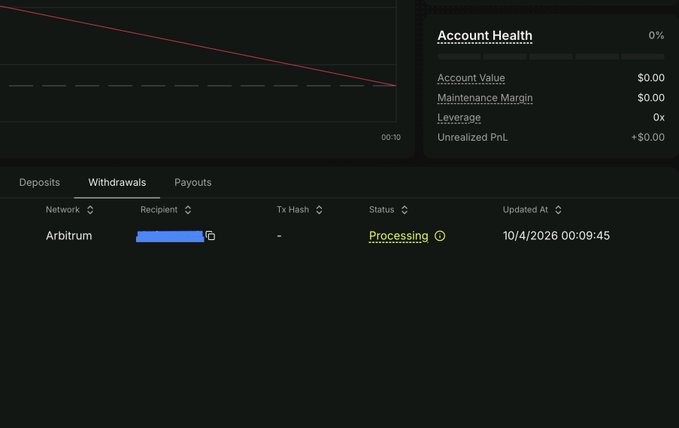Open the Payouts tab
The image size is (679, 428).
[193, 182]
